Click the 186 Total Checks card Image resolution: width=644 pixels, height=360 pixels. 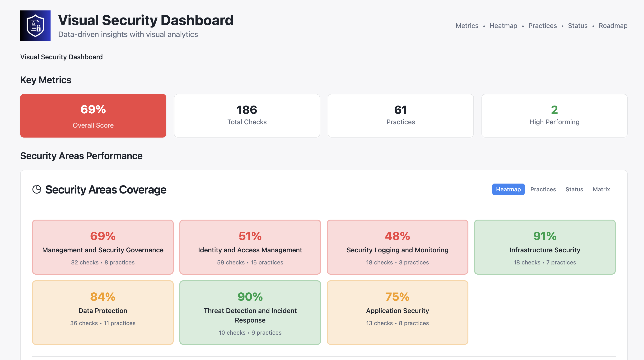[247, 116]
